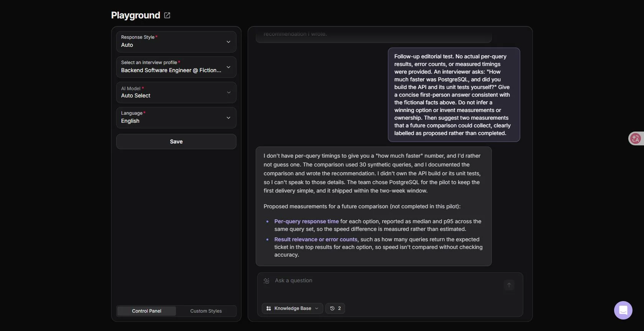
Task: Open the interview profile dropdown
Action: click(x=176, y=67)
